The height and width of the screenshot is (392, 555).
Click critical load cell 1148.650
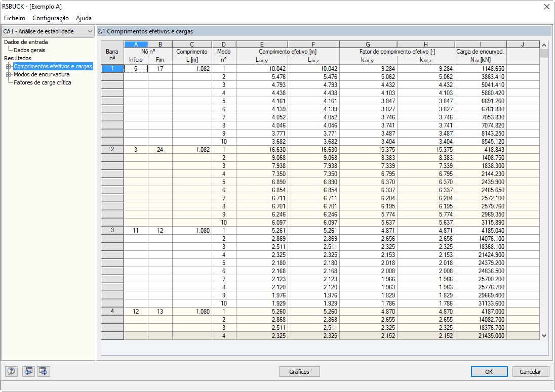coord(481,69)
